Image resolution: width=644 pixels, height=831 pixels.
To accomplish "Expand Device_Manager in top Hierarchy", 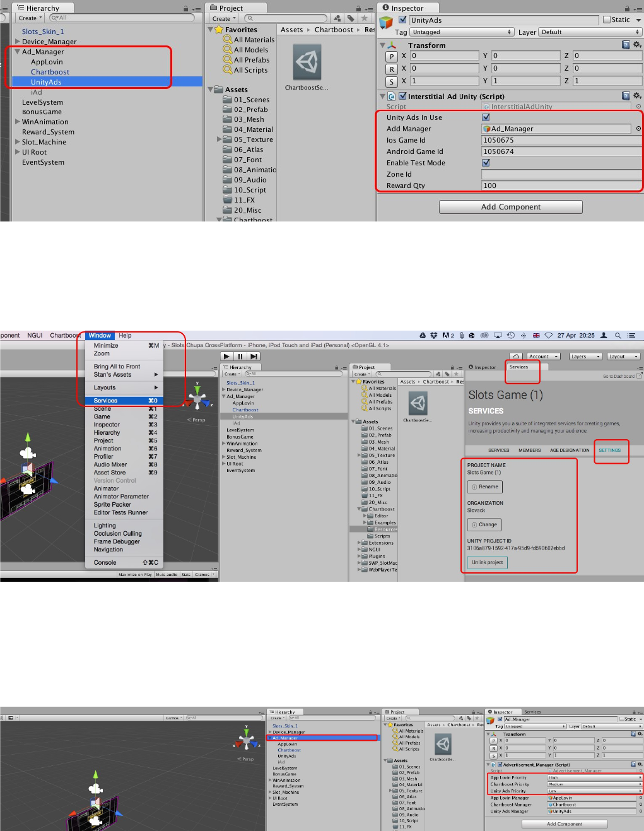I will tap(18, 42).
